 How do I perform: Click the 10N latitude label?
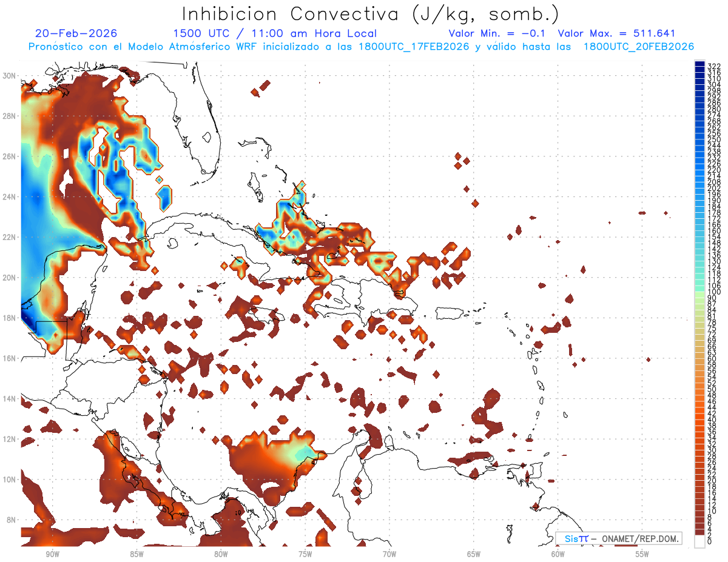[10, 479]
